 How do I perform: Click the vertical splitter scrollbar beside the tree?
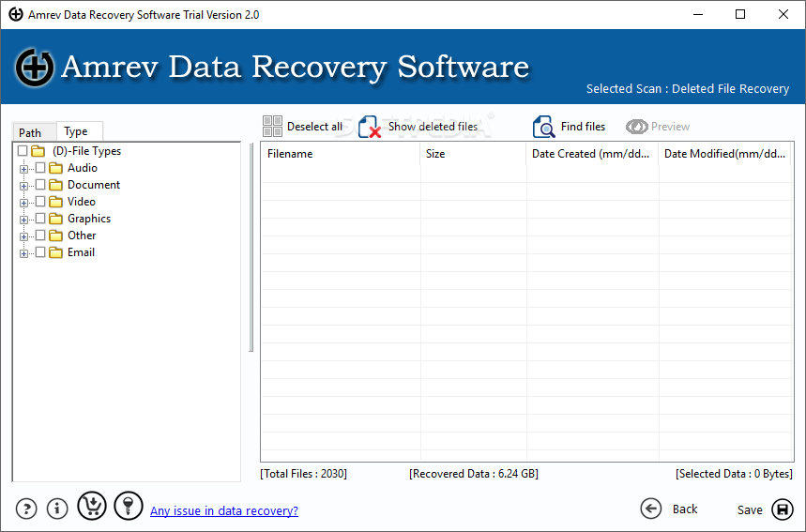[251, 248]
